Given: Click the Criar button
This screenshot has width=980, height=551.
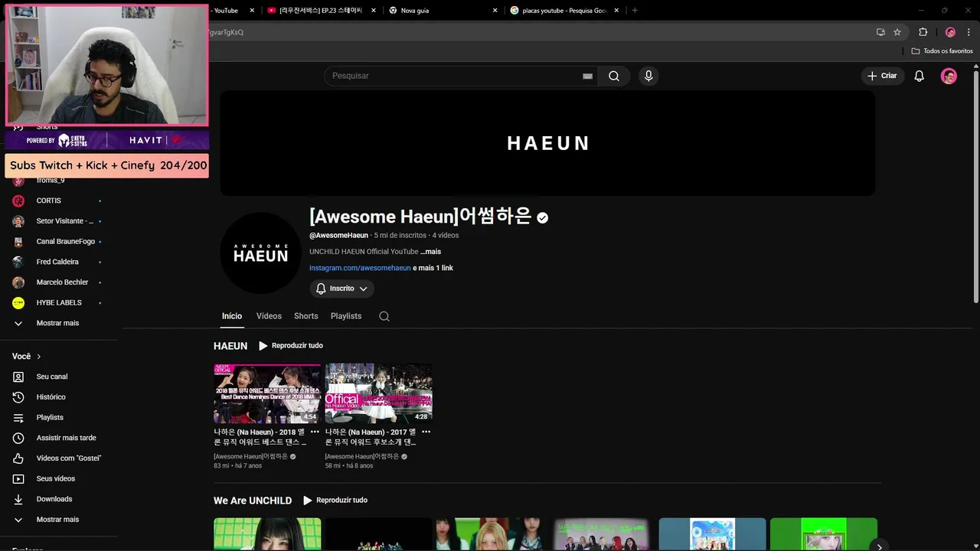Looking at the screenshot, I should (x=883, y=76).
